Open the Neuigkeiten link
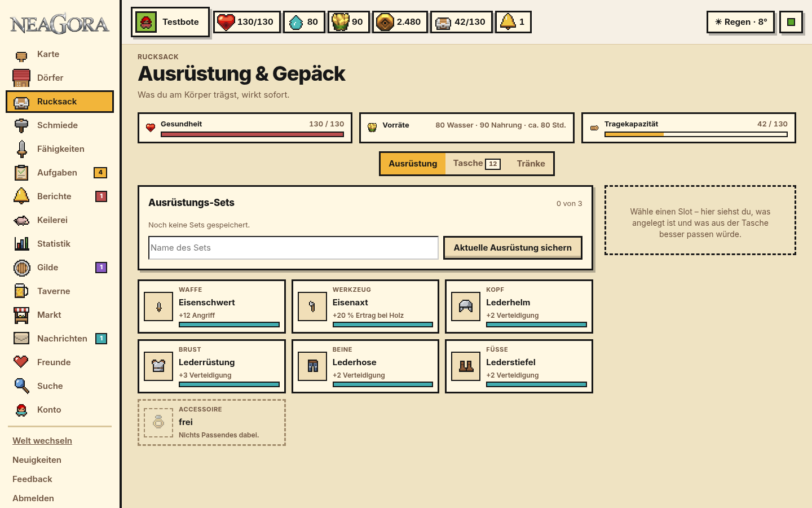This screenshot has height=508, width=812. click(x=37, y=460)
